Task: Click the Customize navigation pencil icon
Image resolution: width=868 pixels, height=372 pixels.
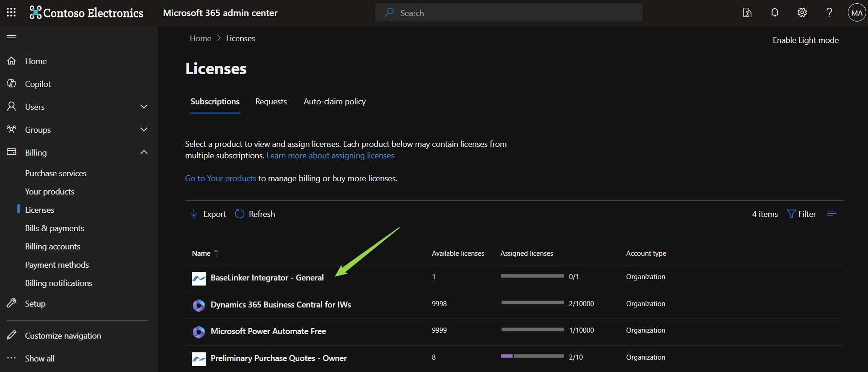Action: click(x=11, y=335)
